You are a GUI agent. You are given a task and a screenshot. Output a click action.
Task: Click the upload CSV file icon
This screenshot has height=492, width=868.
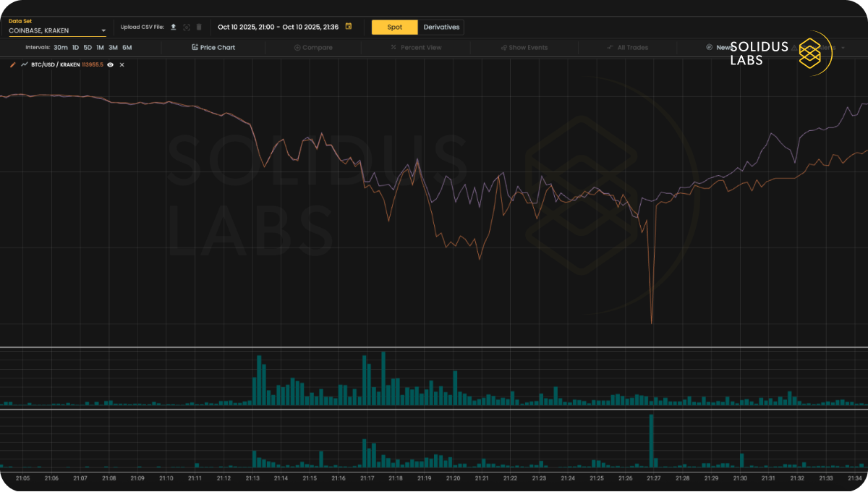[x=173, y=27]
